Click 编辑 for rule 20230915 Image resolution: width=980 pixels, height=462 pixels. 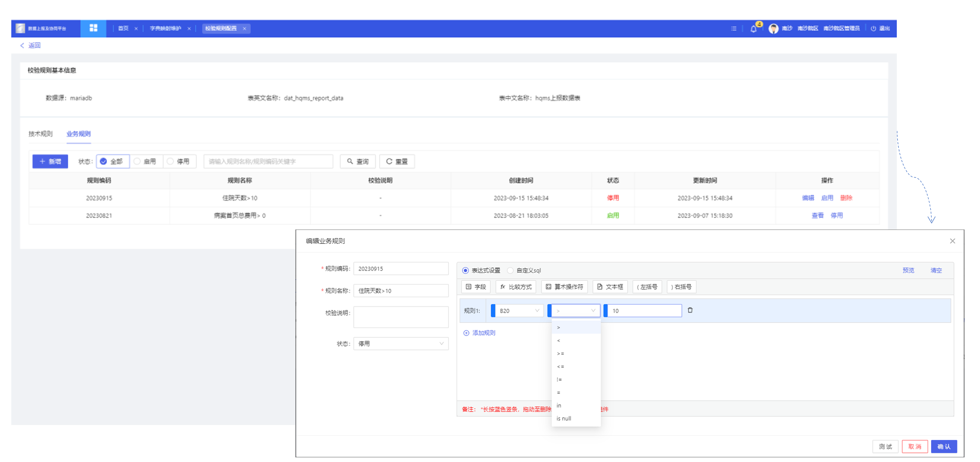pos(808,198)
